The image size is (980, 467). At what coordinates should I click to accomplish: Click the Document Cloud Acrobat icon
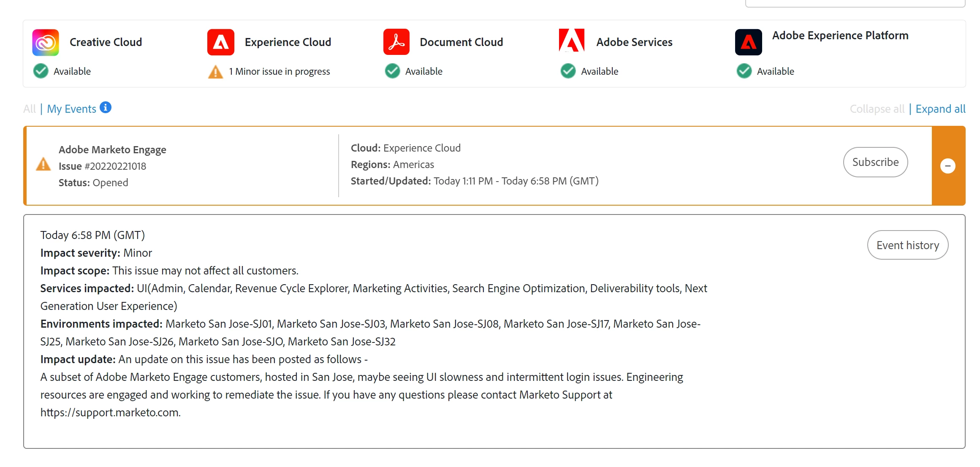point(396,42)
